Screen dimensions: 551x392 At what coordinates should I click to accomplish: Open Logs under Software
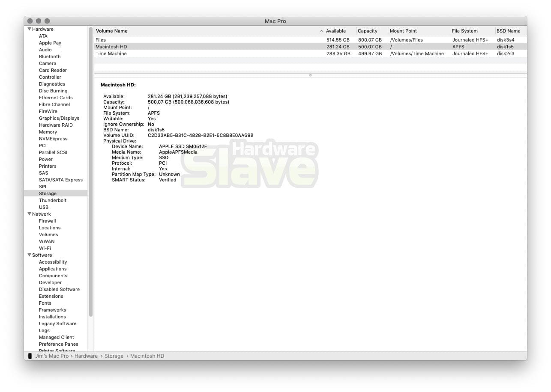[x=44, y=330]
